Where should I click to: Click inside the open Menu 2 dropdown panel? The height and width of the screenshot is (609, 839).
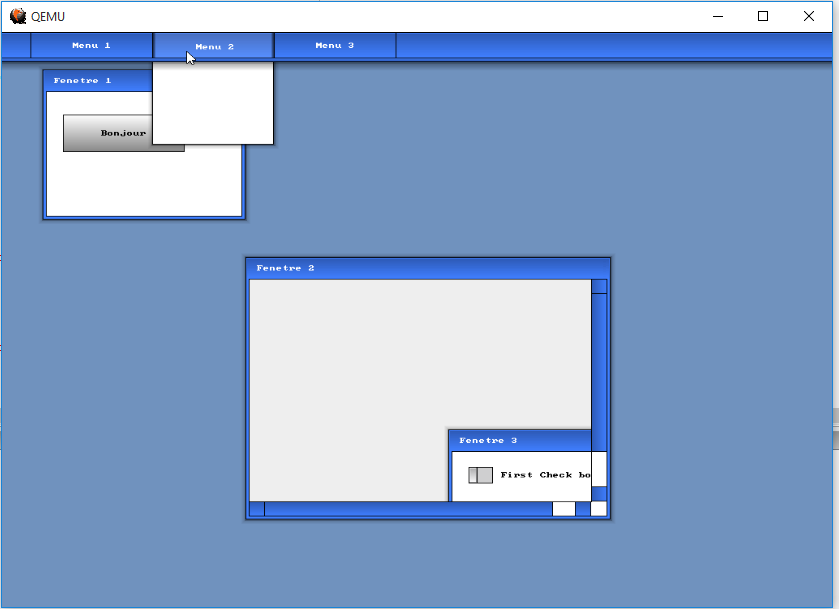click(x=213, y=103)
